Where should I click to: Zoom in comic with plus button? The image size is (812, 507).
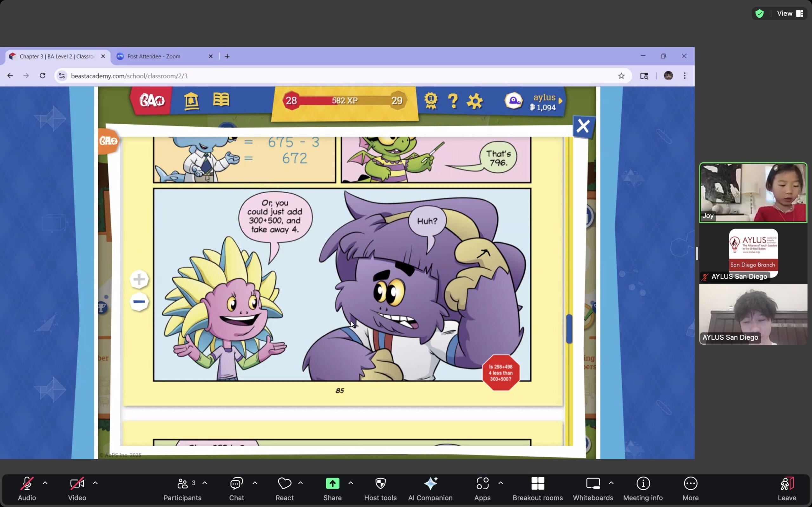click(x=139, y=279)
